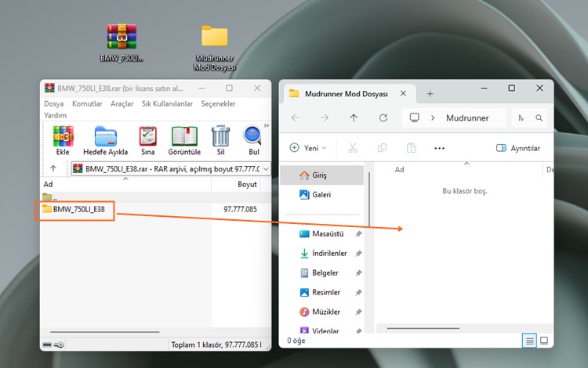This screenshot has width=588, height=368.
Task: Open the Yardım menu
Action: click(55, 115)
